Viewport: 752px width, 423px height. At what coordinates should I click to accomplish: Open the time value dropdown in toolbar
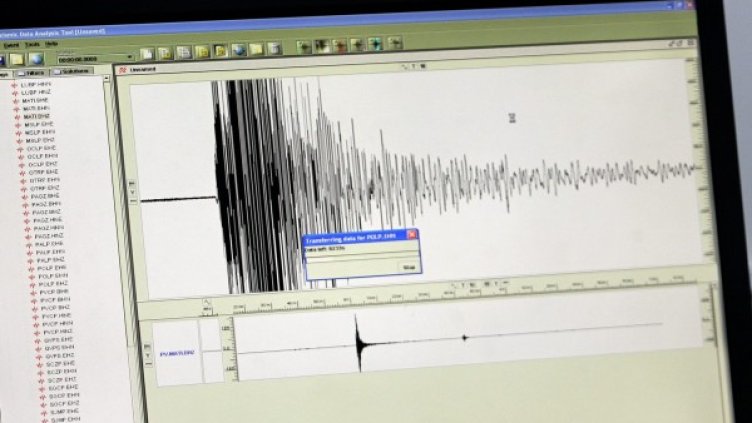pos(129,58)
